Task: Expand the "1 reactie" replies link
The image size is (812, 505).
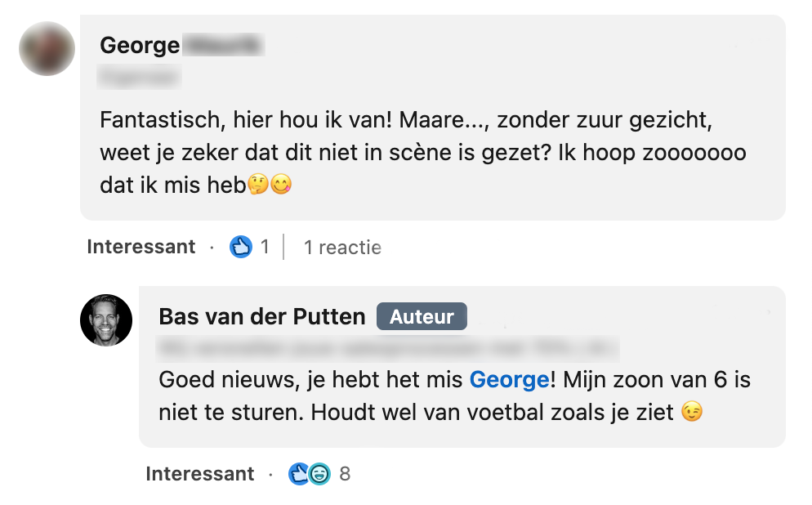Action: coord(342,247)
